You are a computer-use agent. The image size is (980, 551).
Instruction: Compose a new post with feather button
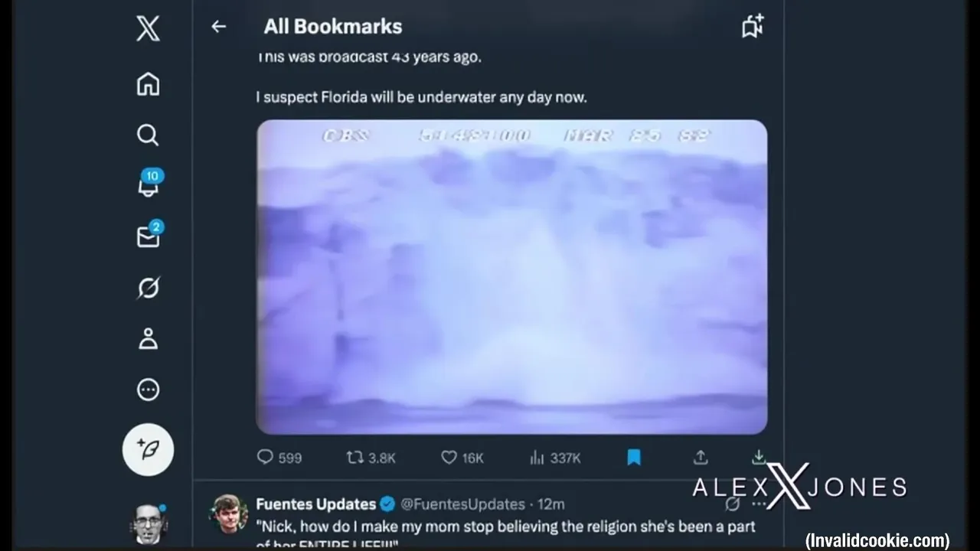(x=148, y=449)
